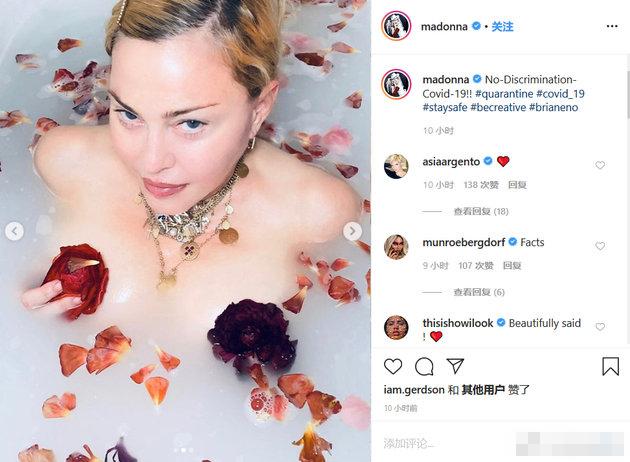Like the post with heart icon
The height and width of the screenshot is (462, 630).
(x=393, y=366)
